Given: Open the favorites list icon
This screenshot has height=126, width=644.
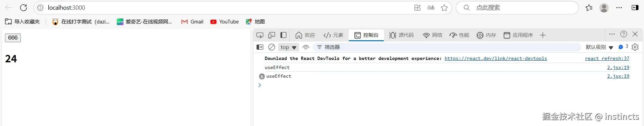Looking at the screenshot, I should click(x=589, y=8).
